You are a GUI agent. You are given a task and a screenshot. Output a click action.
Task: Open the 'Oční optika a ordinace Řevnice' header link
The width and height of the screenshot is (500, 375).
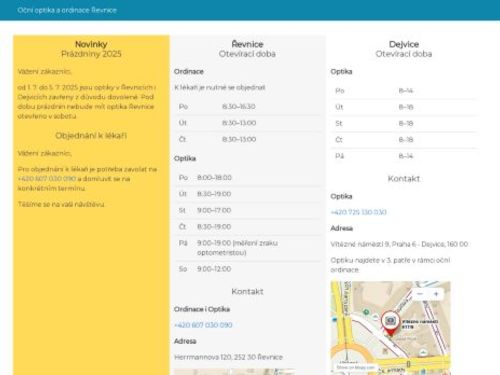[x=67, y=10]
